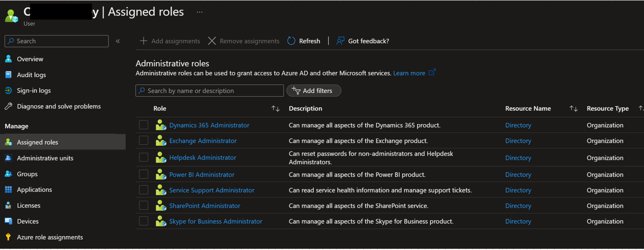Image resolution: width=644 pixels, height=250 pixels.
Task: Check the Helpdesk Administrator checkbox
Action: 144,157
